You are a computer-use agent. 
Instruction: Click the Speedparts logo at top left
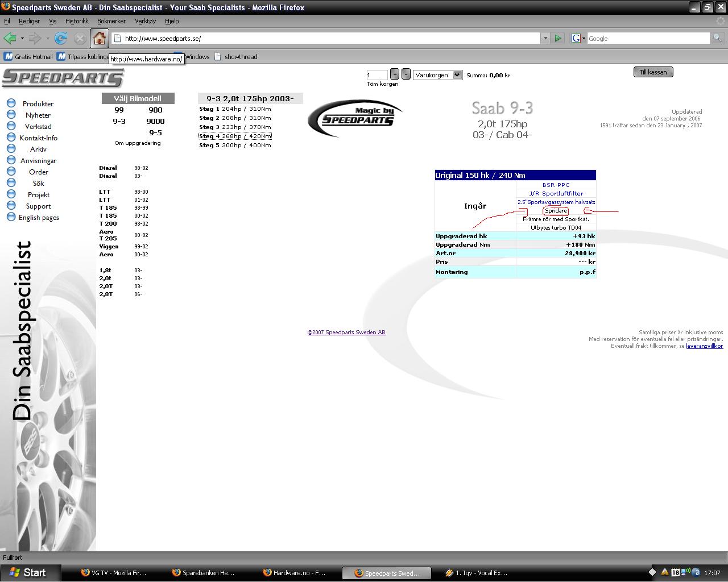coord(63,78)
